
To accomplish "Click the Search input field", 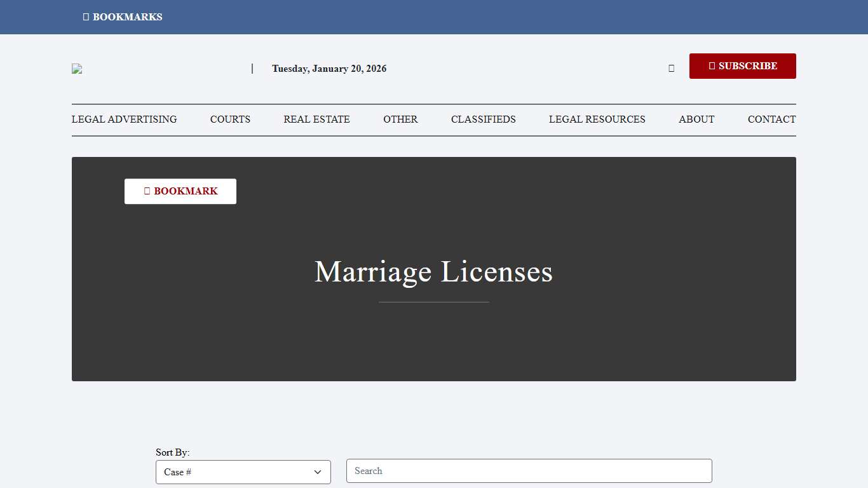I will click(x=529, y=471).
